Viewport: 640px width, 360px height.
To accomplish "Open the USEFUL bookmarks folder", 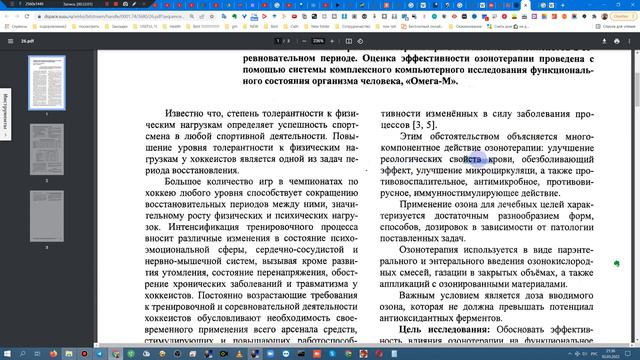I will tap(145, 26).
